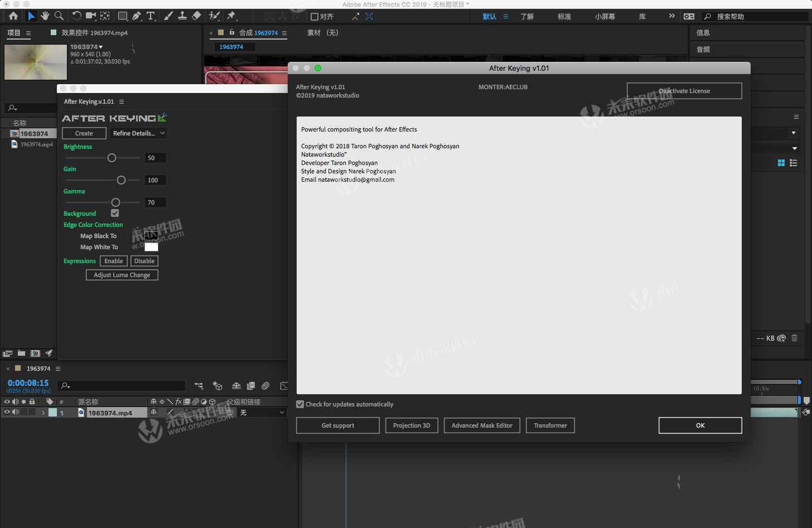
Task: Open the After Keying v.1.01 panel menu
Action: [122, 101]
